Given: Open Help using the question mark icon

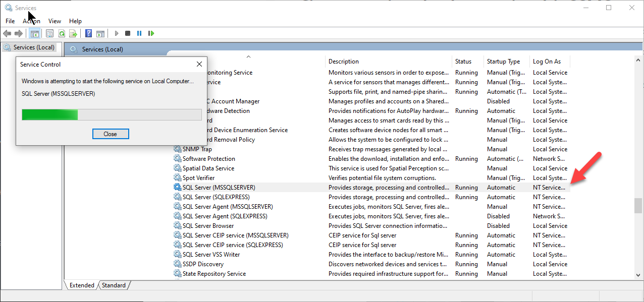Looking at the screenshot, I should 88,33.
